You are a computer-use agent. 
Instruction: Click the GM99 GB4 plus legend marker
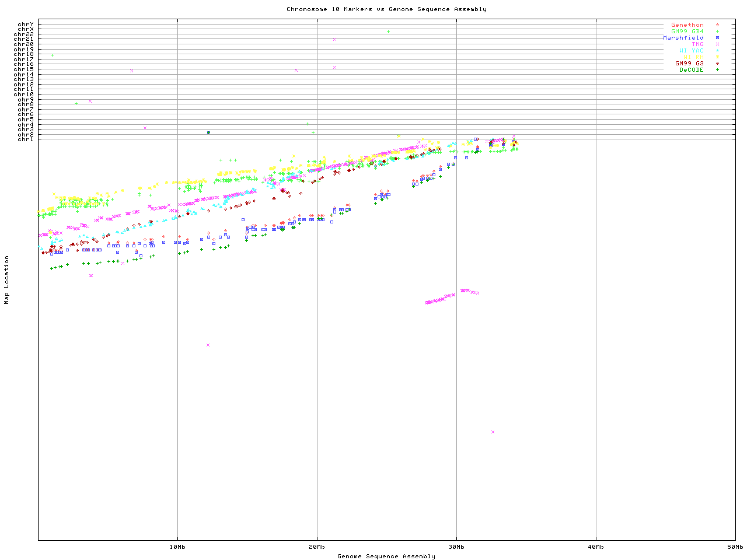tap(717, 32)
